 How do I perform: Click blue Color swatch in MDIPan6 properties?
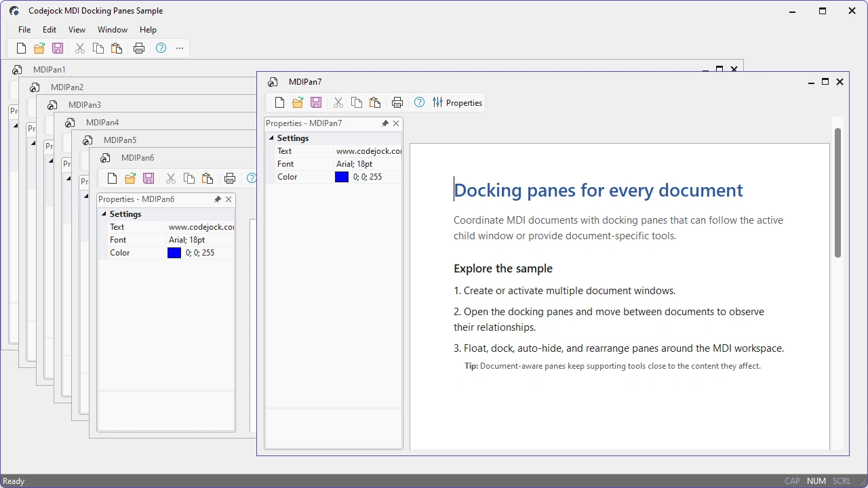pos(174,253)
